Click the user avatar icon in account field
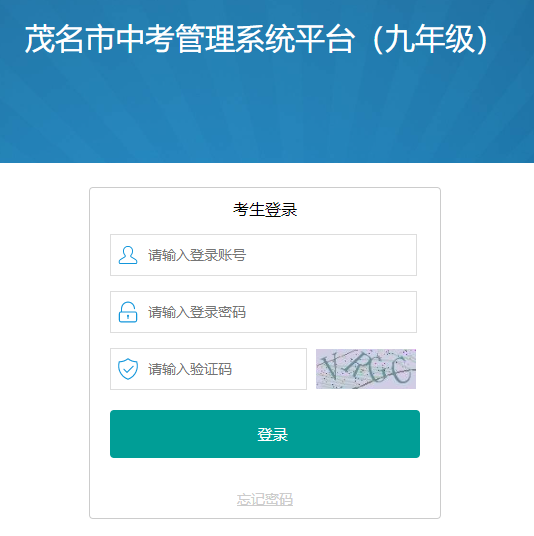Viewport: 534px width, 536px height. point(128,255)
